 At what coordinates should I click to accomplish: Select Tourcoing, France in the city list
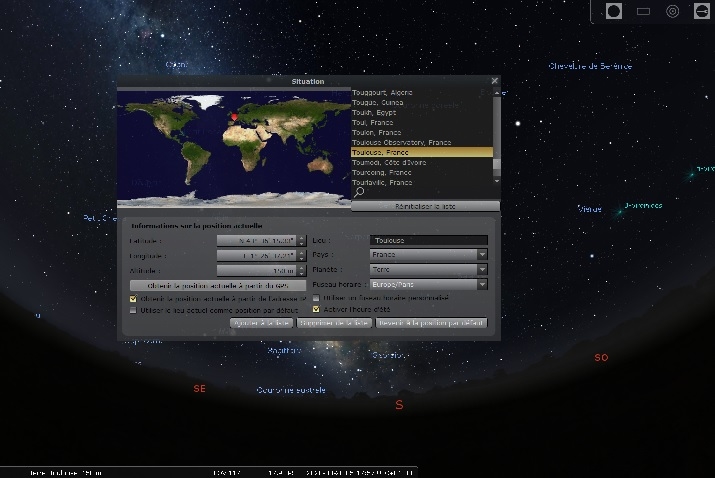point(422,172)
